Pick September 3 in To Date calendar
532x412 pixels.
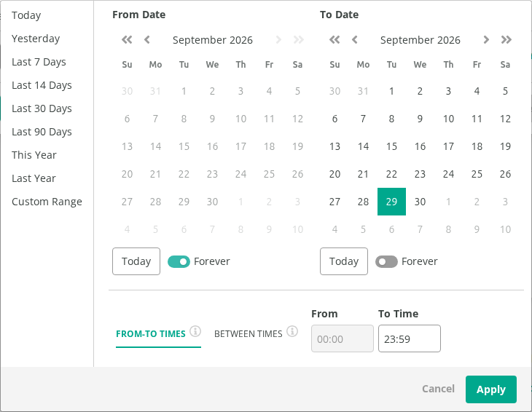pos(448,91)
